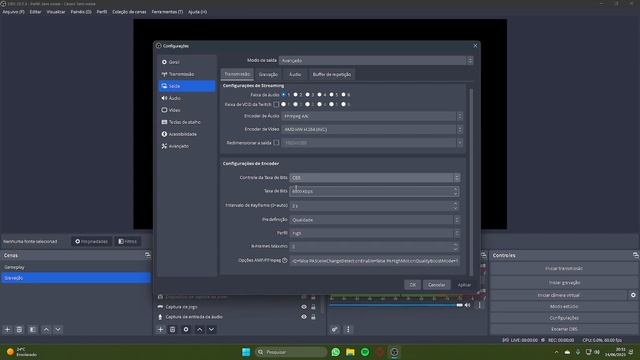Open virtual camera settings gear
This screenshot has height=360, width=640.
tap(633, 295)
